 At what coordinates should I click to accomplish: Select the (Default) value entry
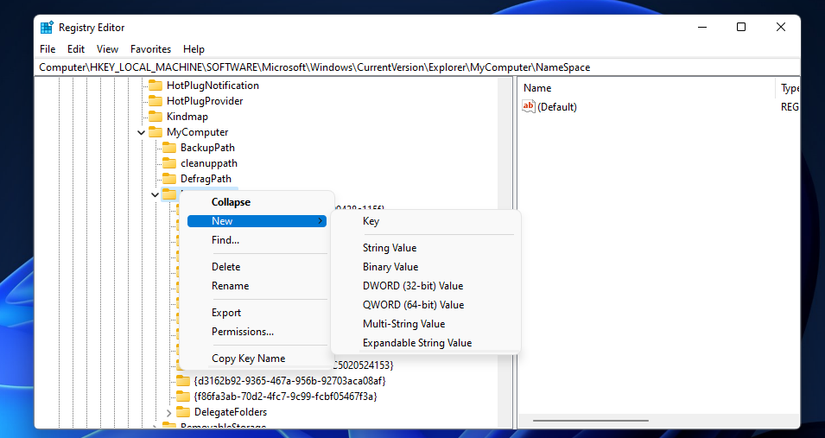(x=557, y=107)
